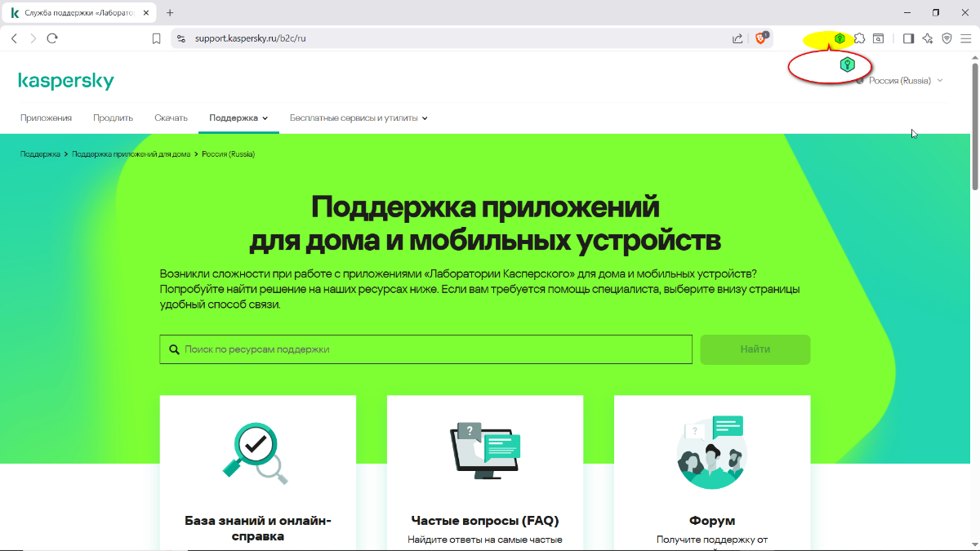
Task: Reload the current page
Action: pos(52,38)
